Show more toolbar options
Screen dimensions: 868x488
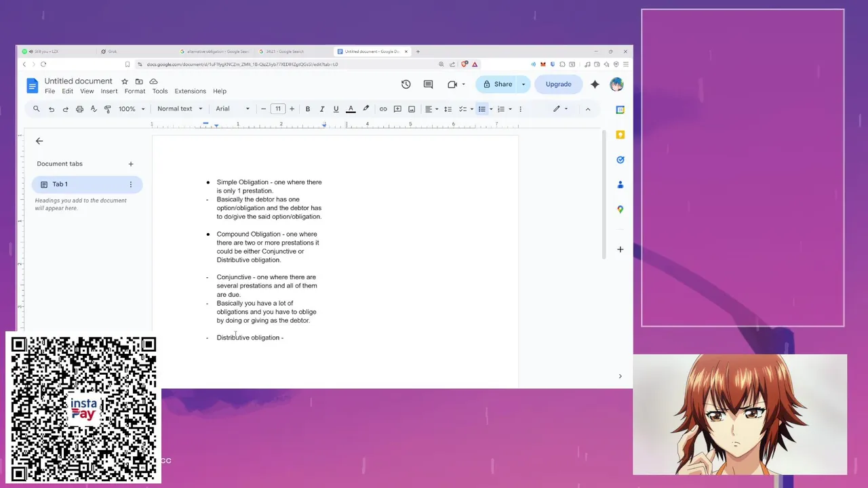pyautogui.click(x=520, y=109)
